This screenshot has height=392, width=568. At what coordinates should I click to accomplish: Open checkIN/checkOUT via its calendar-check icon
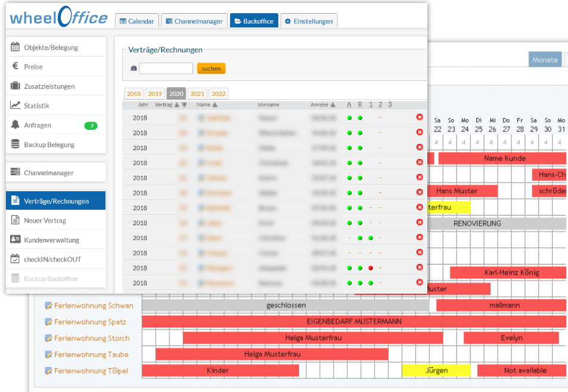pos(15,260)
